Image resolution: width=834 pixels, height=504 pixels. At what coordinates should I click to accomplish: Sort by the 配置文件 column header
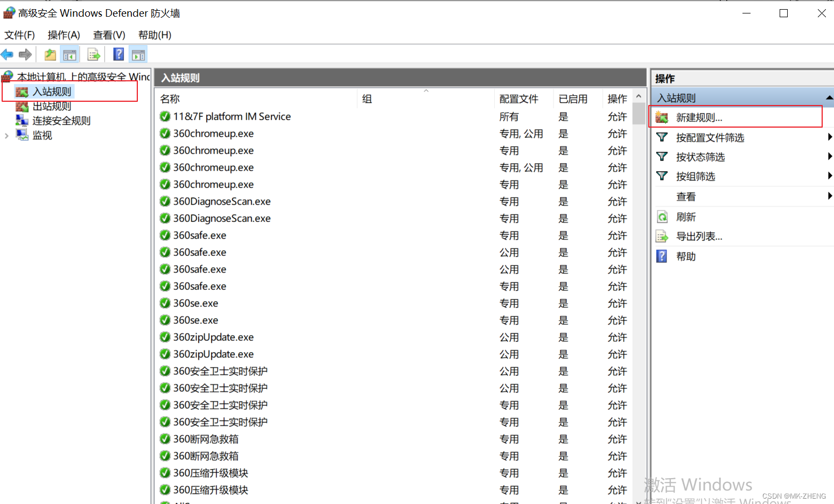(x=523, y=99)
